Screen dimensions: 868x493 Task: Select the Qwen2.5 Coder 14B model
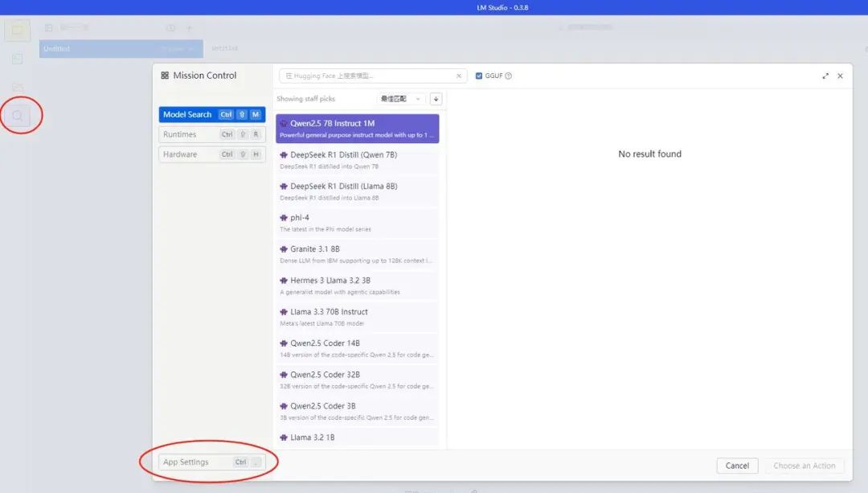(358, 348)
